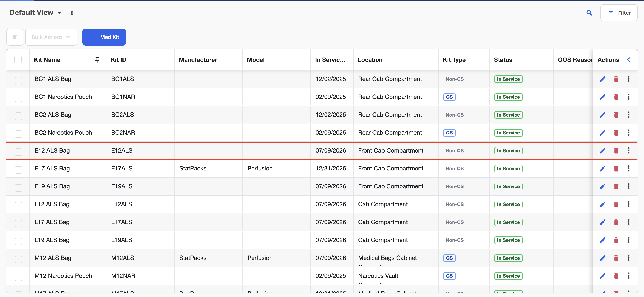644x297 pixels.
Task: Open more options for BC1 Narcotics Pouch
Action: [628, 97]
